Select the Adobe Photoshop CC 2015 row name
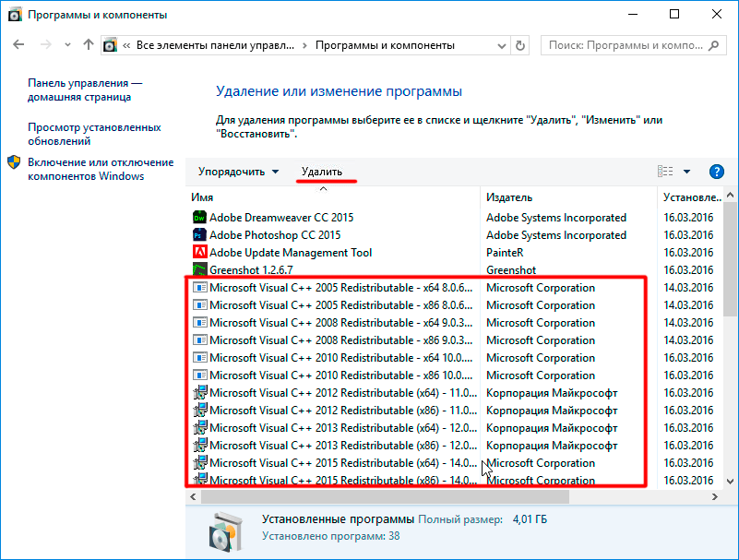Viewport: 739px width, 560px height. point(275,234)
